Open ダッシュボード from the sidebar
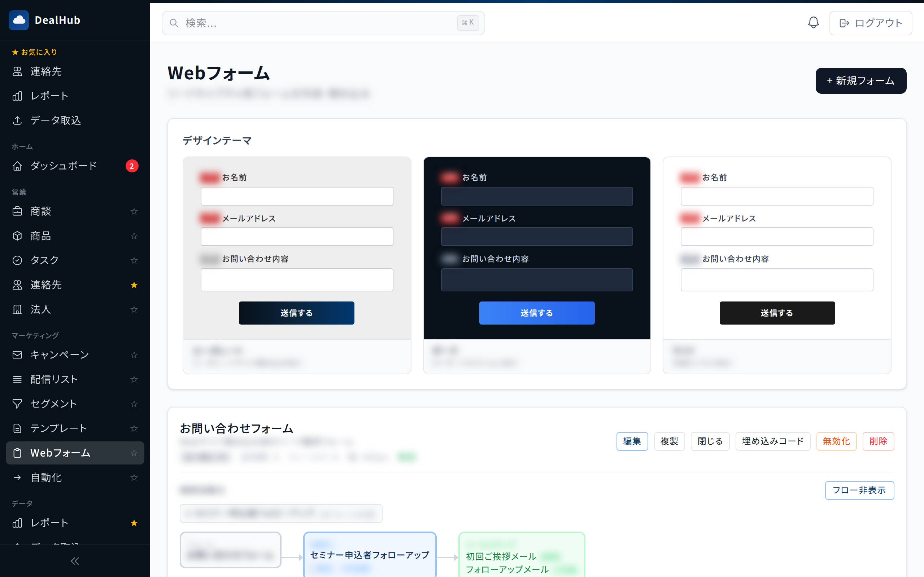This screenshot has height=577, width=924. [x=64, y=166]
